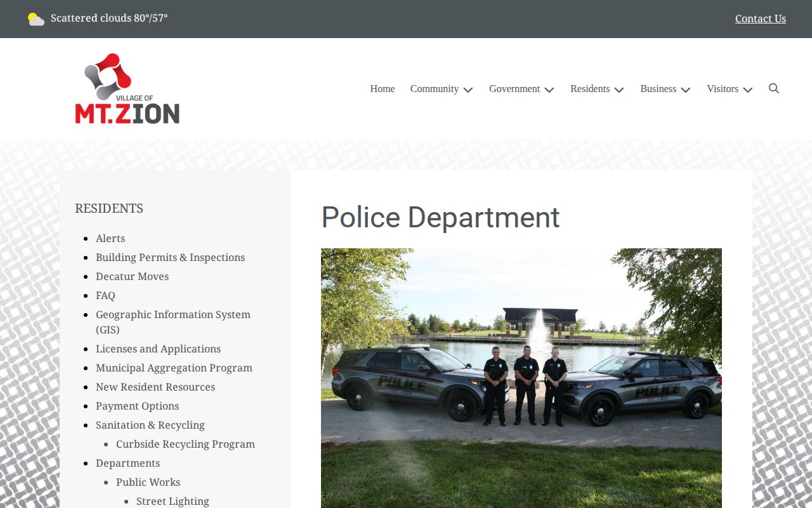Open the site search magnifier
Screen dimensions: 812x508
click(x=774, y=88)
